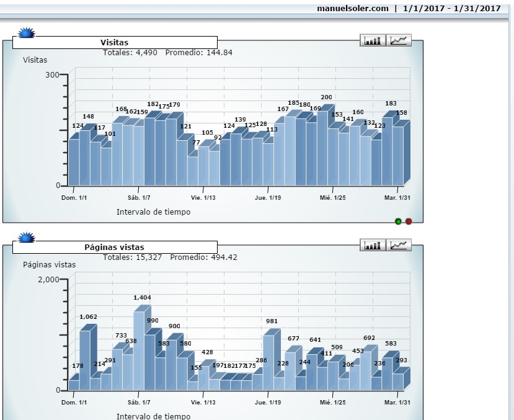Click the 1,062 bar in Páginas vistas
Viewport: 514px width, 420px height.
coord(84,360)
